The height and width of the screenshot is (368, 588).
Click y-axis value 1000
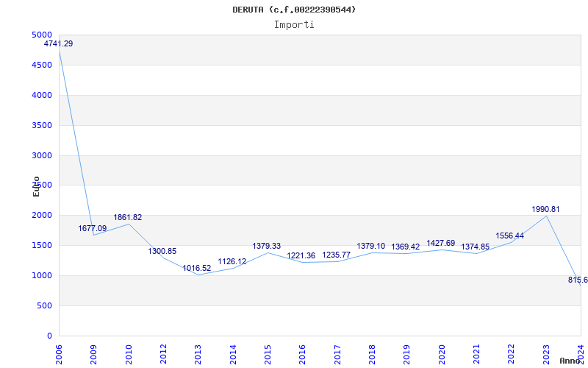pyautogui.click(x=42, y=275)
